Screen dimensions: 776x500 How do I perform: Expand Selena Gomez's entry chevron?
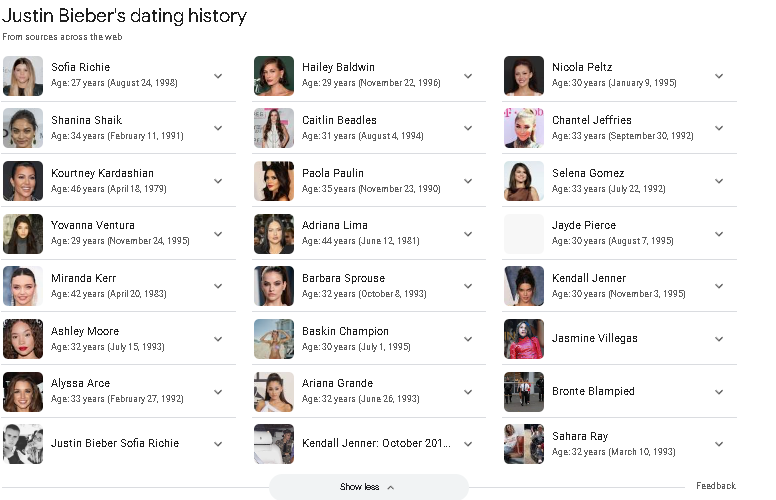(x=718, y=181)
